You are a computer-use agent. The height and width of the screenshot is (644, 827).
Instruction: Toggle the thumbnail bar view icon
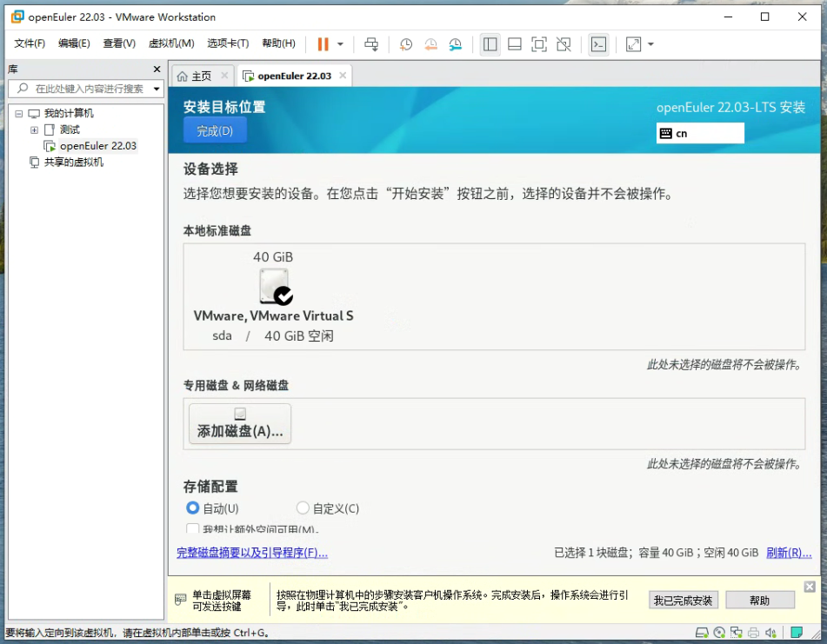coord(514,44)
